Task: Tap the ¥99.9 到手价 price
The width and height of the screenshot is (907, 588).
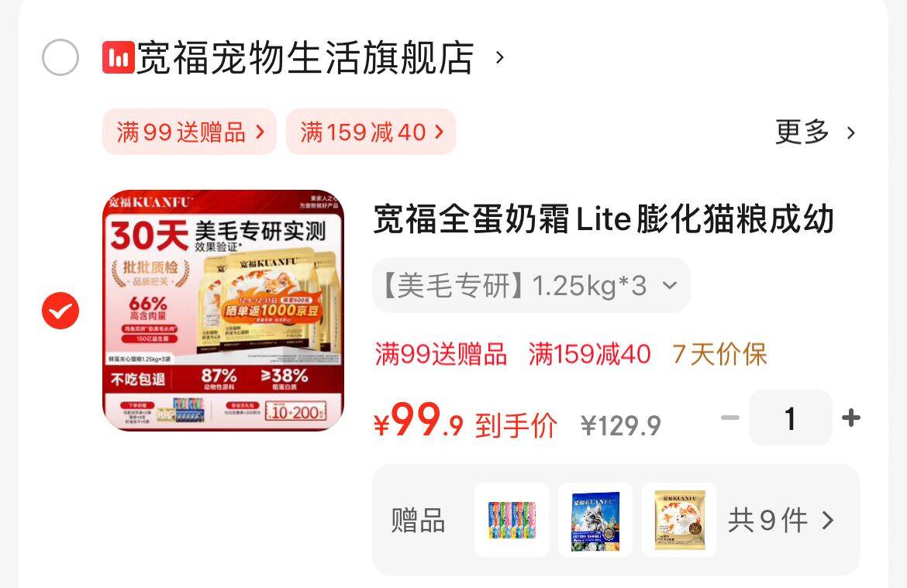Action: (x=465, y=422)
